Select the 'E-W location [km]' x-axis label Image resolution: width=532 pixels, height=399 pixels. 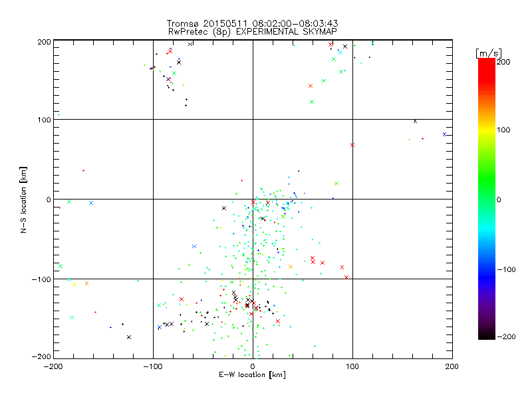pyautogui.click(x=253, y=375)
